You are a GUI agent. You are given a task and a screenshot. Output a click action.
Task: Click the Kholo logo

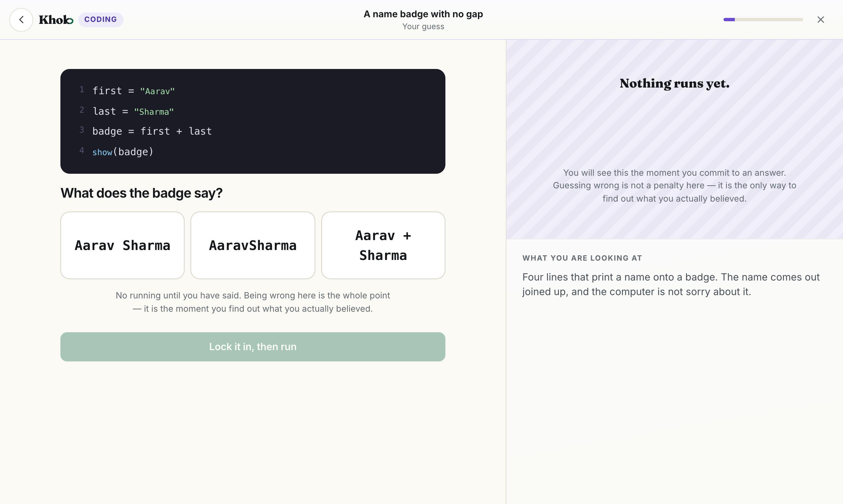tap(56, 20)
